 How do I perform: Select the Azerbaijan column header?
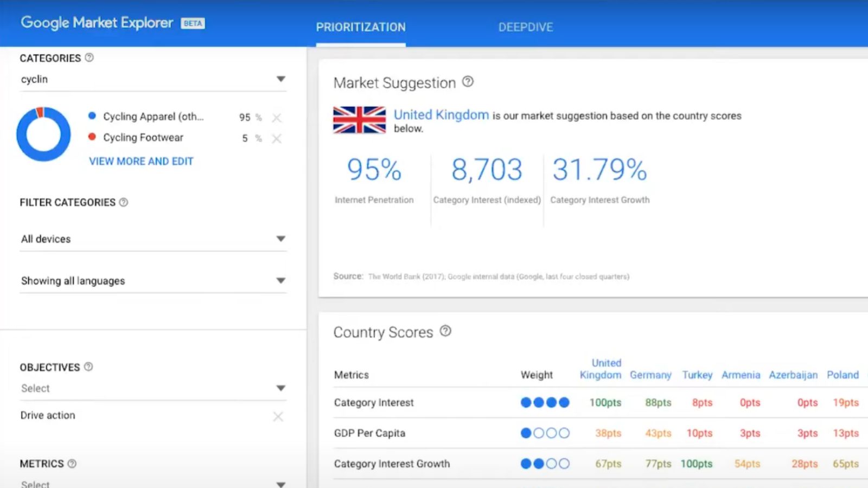[x=793, y=375]
